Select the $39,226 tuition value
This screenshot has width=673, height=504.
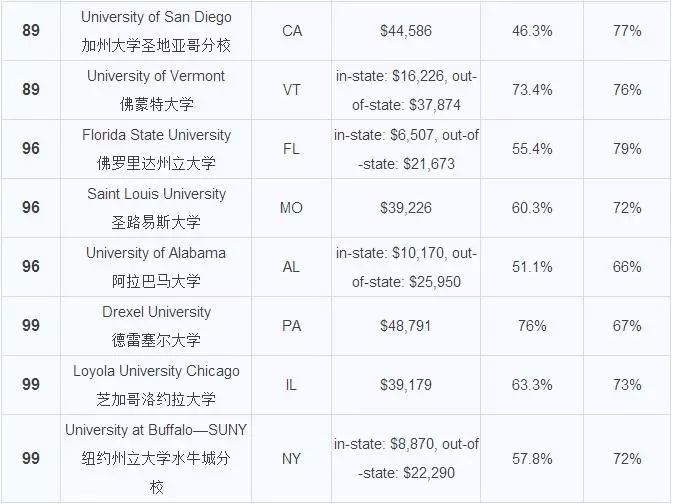(x=406, y=208)
